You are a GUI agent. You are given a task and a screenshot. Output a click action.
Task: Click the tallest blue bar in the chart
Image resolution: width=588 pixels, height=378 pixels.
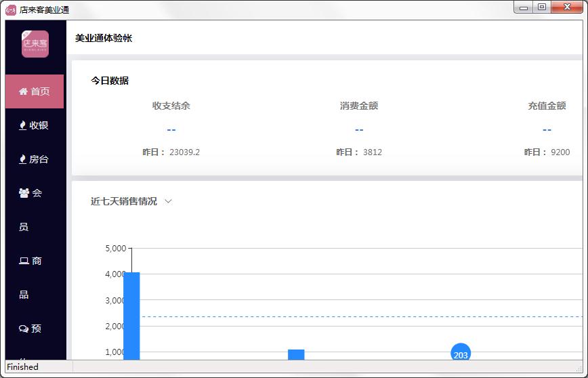coord(131,315)
